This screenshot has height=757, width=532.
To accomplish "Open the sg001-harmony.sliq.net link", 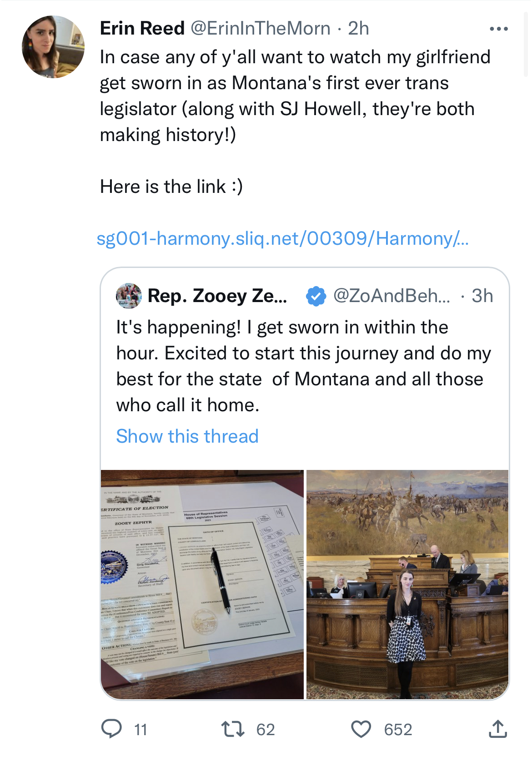I will click(x=282, y=238).
